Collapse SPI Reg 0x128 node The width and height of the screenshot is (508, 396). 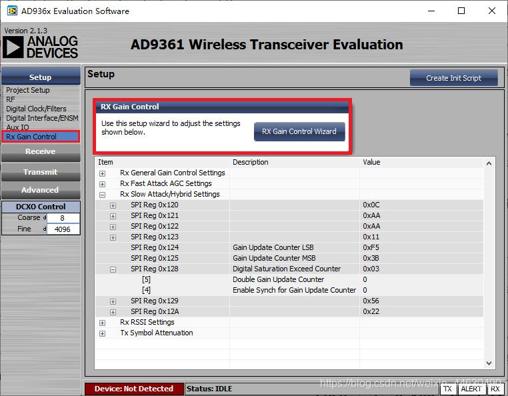113,269
